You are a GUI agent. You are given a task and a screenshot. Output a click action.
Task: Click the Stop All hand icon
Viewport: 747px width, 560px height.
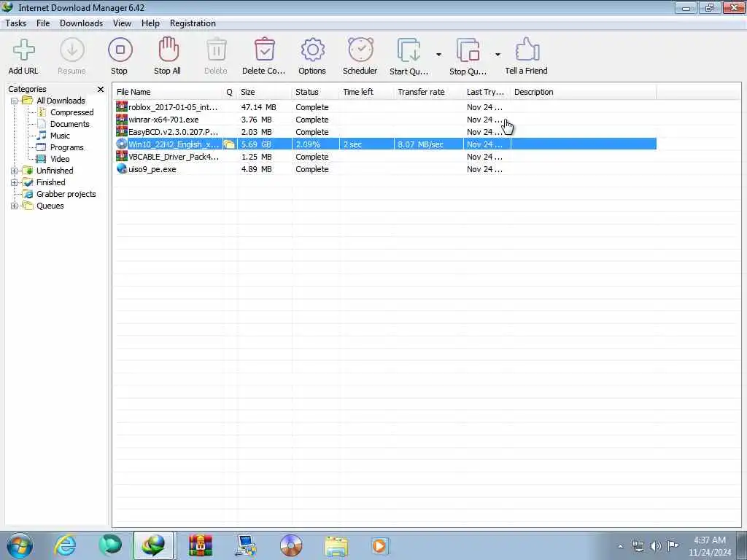168,50
